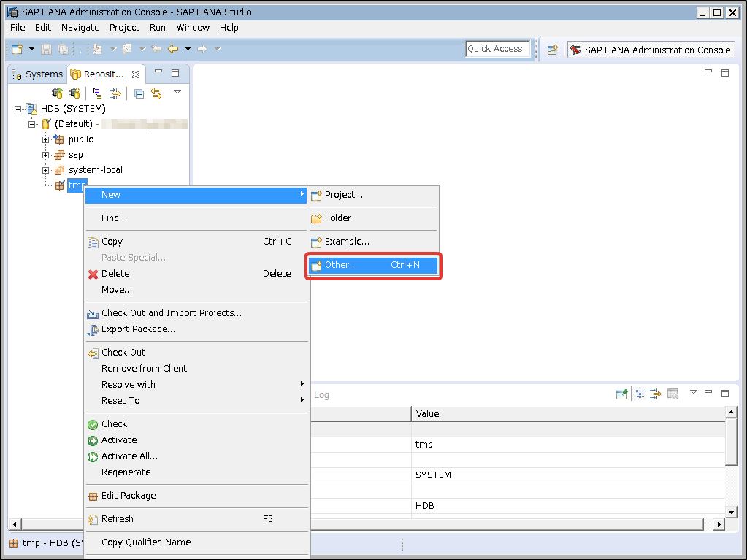Toggle hierarchical tree layout icon in Repositories
Viewport: 747px width, 560px height.
97,93
